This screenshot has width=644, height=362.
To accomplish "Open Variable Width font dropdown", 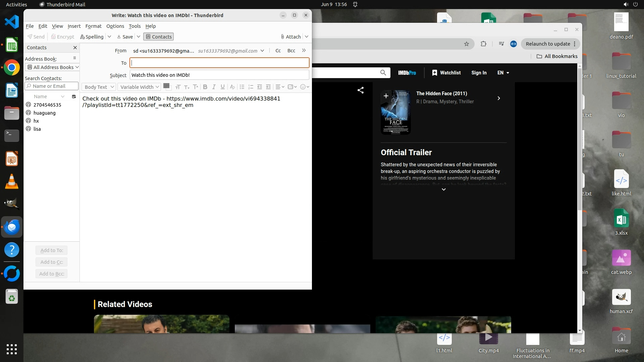I will point(140,87).
